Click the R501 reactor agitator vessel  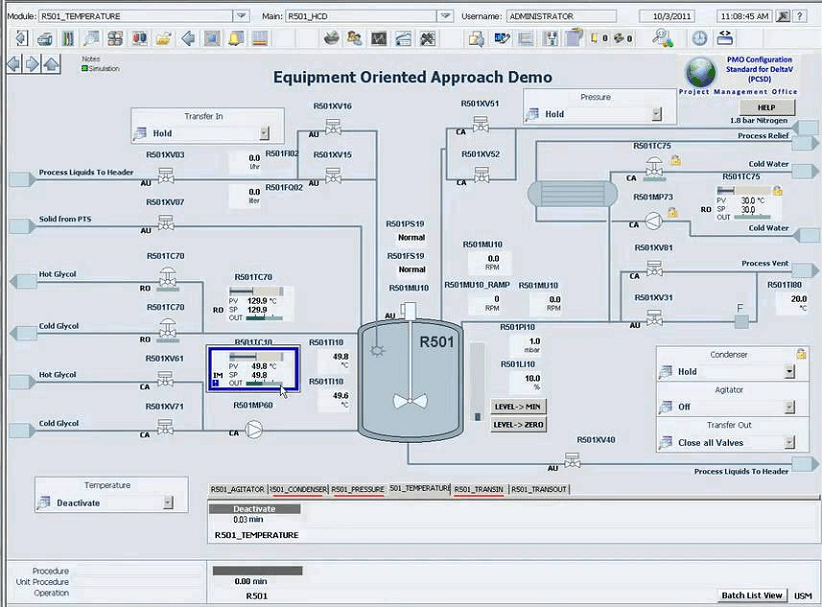click(410, 380)
